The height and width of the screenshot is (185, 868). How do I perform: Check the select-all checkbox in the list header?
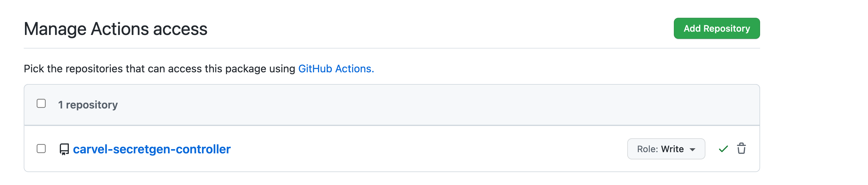41,104
